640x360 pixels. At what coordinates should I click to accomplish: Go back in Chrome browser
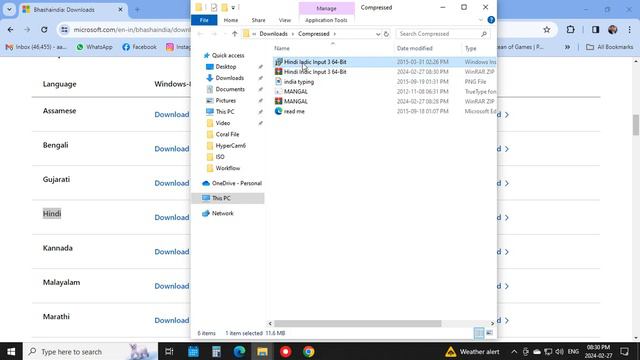[11, 29]
